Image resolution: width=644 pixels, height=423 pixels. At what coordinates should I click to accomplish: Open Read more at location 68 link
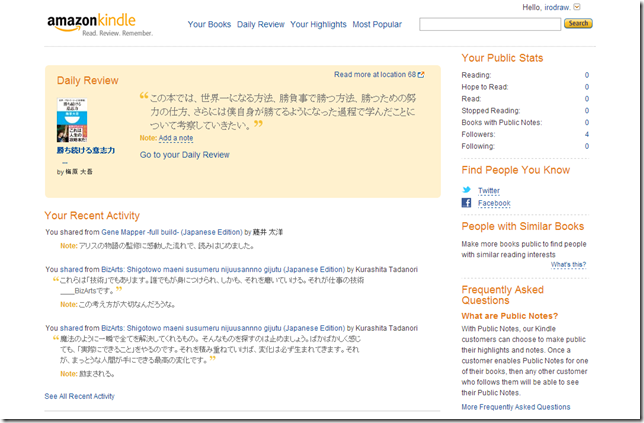pyautogui.click(x=375, y=75)
